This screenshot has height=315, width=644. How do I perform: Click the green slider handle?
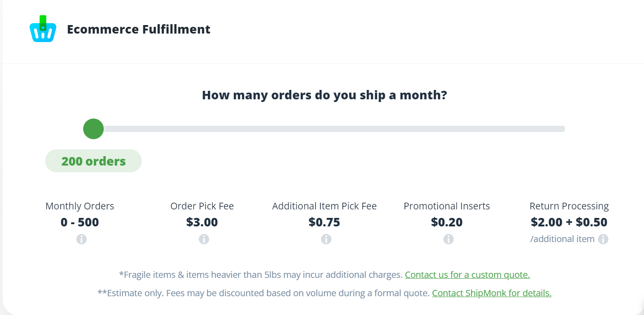(93, 129)
